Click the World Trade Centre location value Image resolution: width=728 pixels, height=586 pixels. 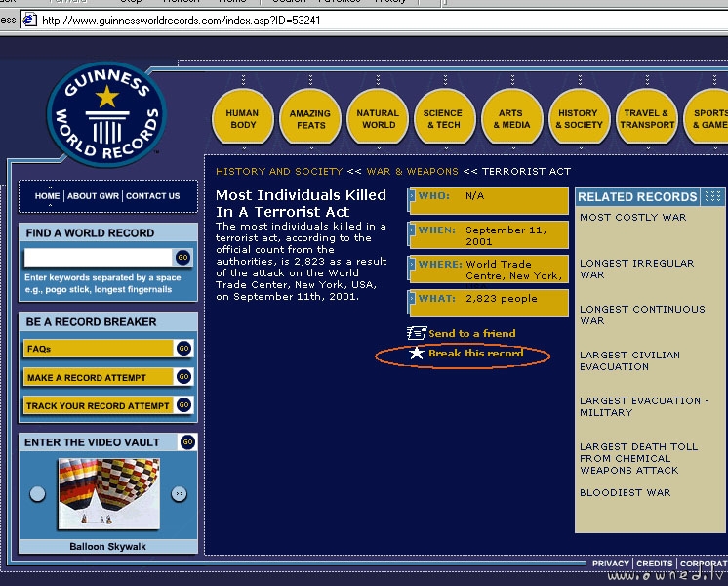514,270
